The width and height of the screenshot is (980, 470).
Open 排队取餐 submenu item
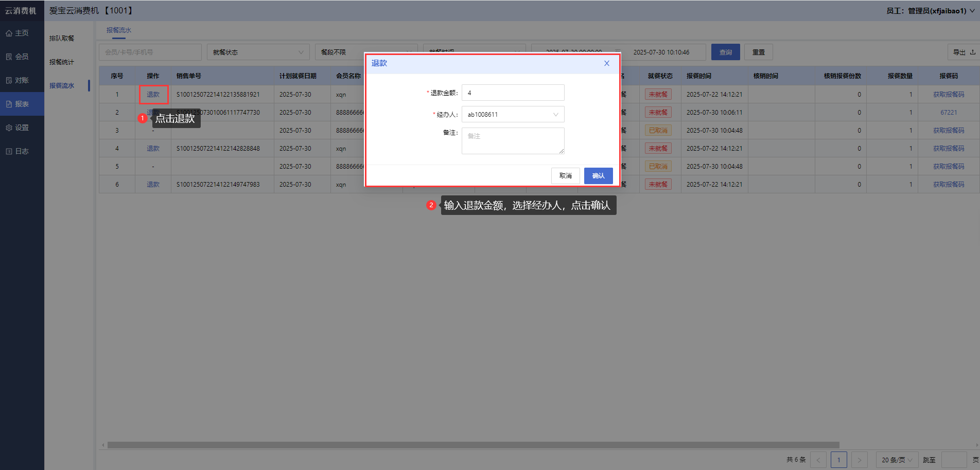[x=62, y=39]
